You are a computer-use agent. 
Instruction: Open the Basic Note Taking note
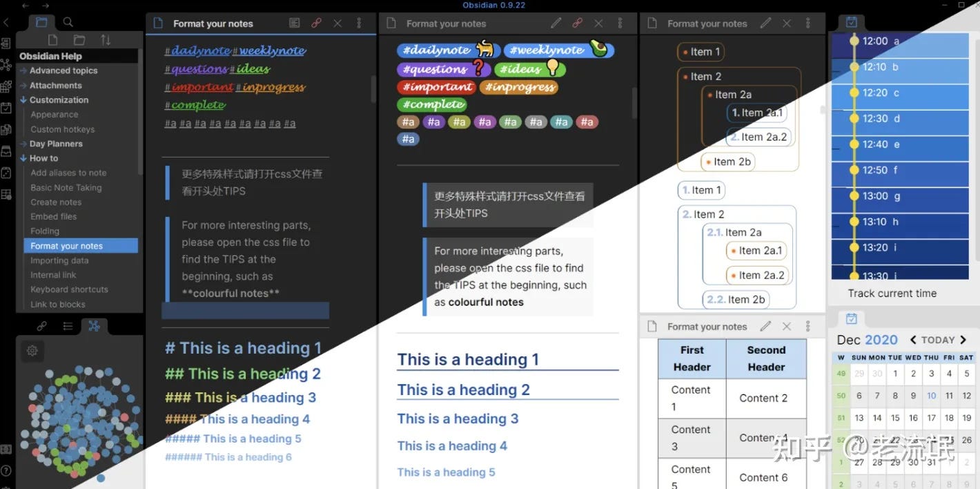coord(66,188)
